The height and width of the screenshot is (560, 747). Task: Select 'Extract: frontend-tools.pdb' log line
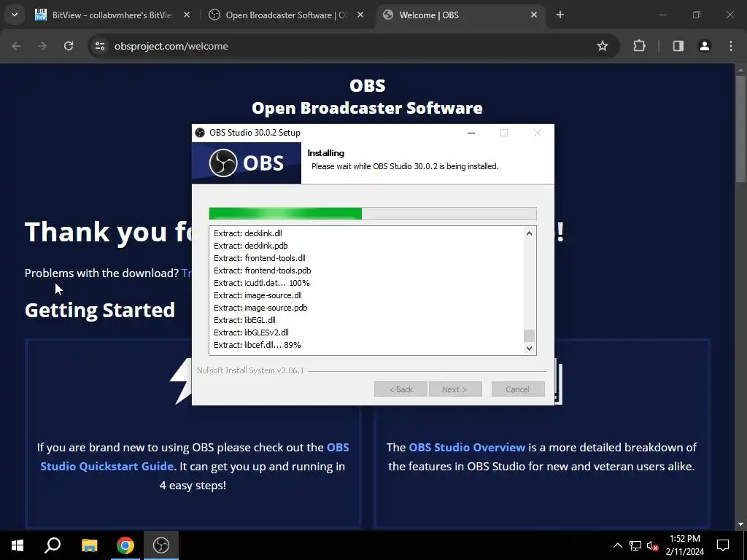pyautogui.click(x=263, y=271)
